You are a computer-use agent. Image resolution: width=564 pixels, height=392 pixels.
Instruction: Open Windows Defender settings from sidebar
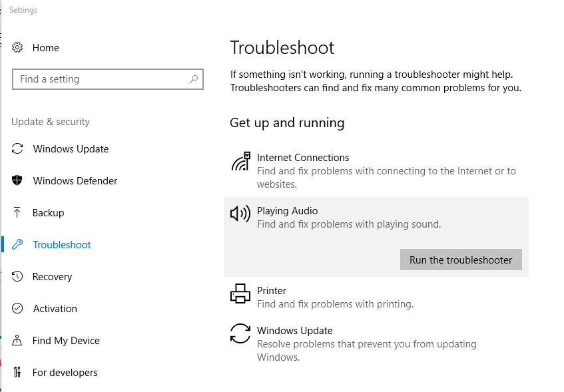(73, 180)
